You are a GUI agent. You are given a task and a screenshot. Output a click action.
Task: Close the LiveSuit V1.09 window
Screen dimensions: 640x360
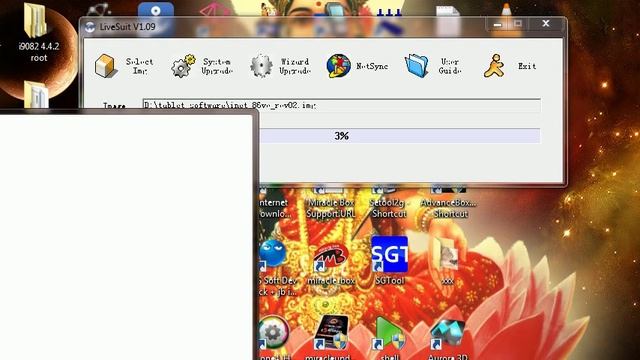546,24
